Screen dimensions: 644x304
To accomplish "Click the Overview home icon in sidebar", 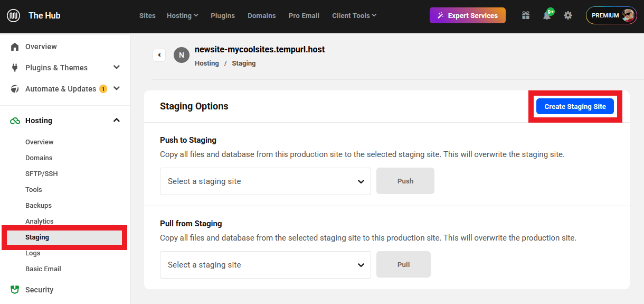I will click(15, 47).
